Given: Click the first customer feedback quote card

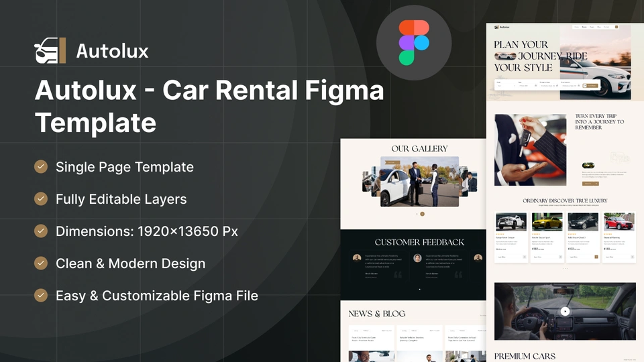Looking at the screenshot, I should point(378,266).
